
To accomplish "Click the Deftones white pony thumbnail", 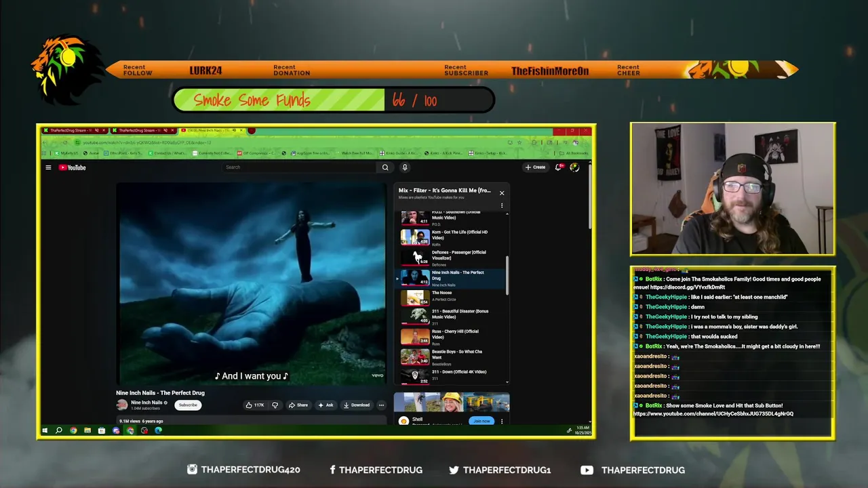I will 414,258.
